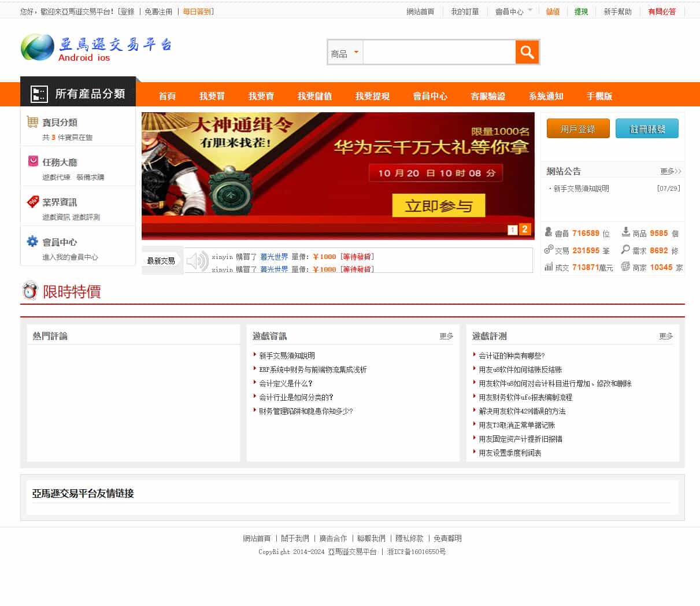This screenshot has height=606, width=700.
Task: Click the blue 註冊賬號 button
Action: 647,128
